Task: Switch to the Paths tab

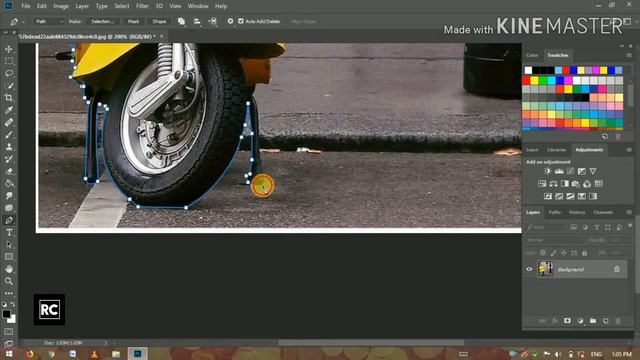Action: coord(554,212)
